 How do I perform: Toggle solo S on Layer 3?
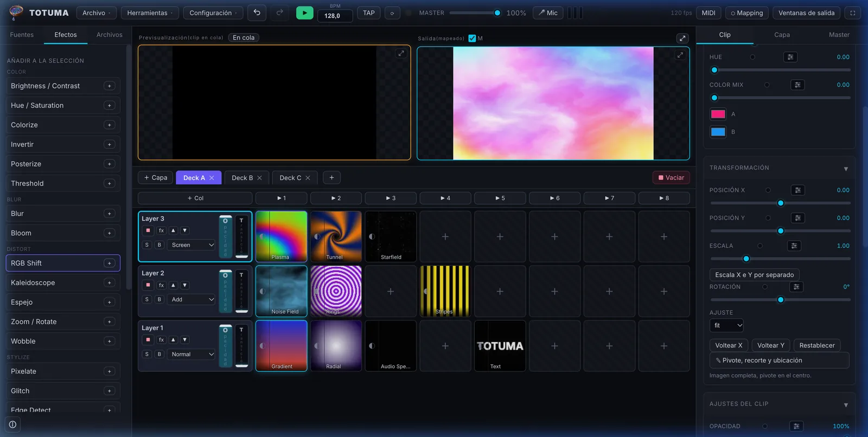tap(147, 245)
